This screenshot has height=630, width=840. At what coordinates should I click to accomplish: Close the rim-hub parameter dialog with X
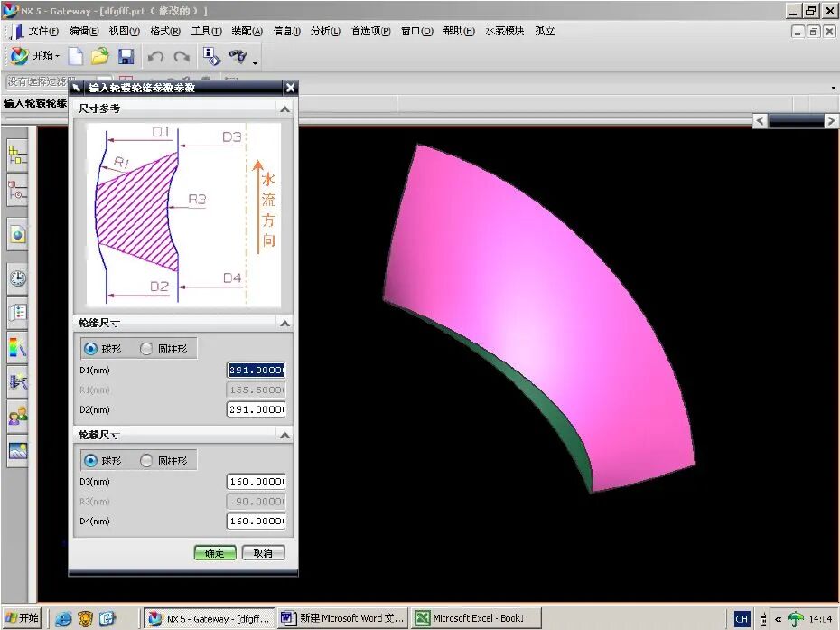click(290, 88)
